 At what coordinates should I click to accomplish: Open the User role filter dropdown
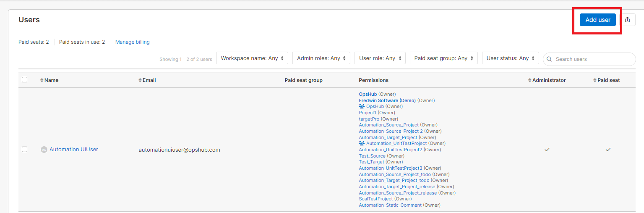pos(380,58)
